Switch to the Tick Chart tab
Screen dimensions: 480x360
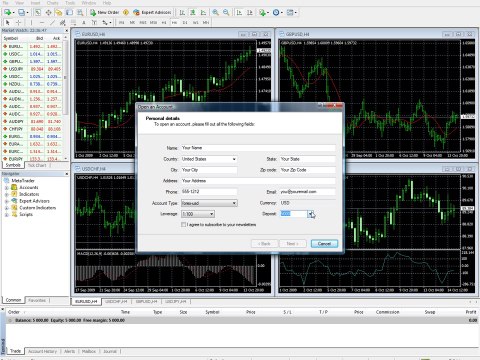[37, 165]
